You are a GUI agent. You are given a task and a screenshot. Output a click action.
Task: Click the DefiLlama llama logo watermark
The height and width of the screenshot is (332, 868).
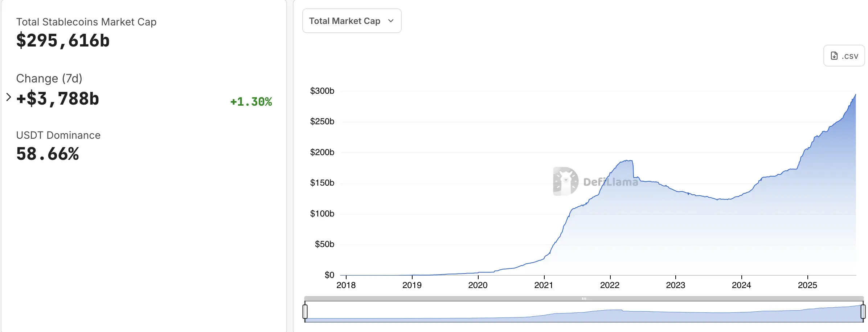tap(565, 180)
